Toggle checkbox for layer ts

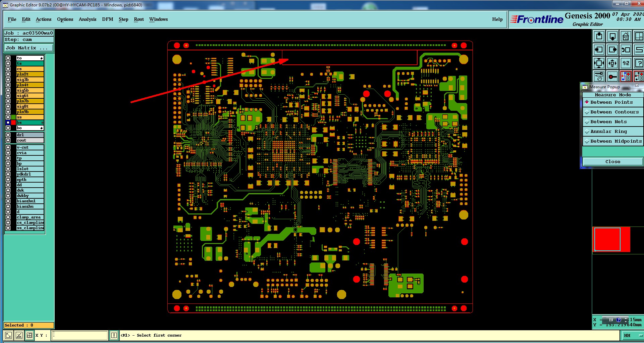coord(8,63)
